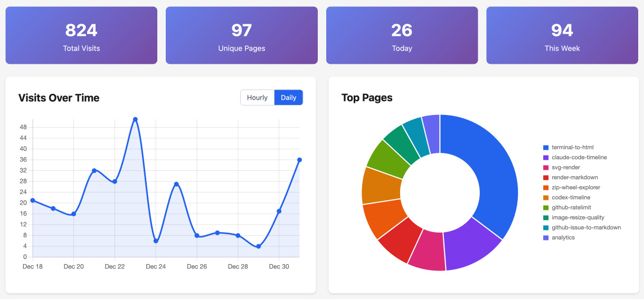The image size is (644, 299).
Task: Switch the chart to Hourly view
Action: [x=257, y=98]
